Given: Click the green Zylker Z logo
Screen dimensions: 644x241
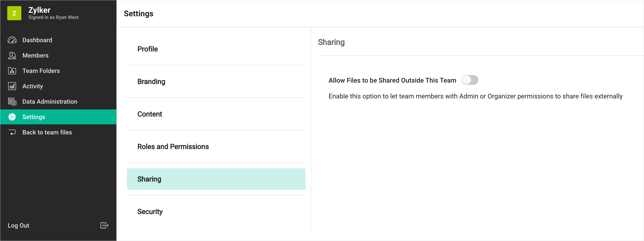Looking at the screenshot, I should tap(14, 13).
